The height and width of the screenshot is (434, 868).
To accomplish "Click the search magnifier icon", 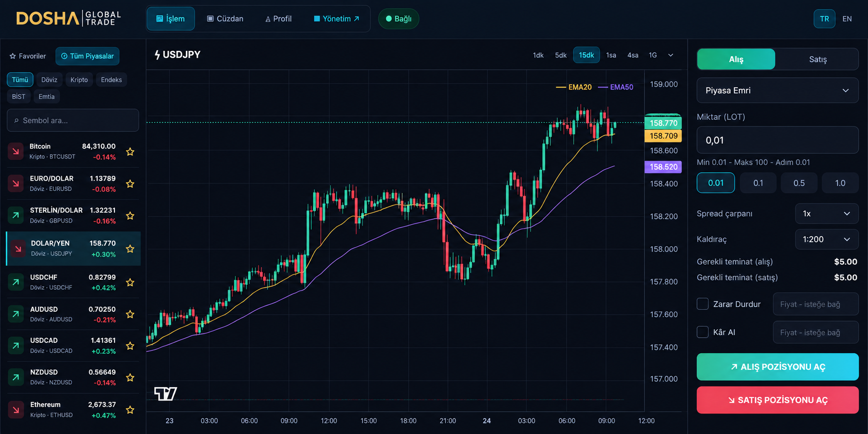I will point(16,120).
